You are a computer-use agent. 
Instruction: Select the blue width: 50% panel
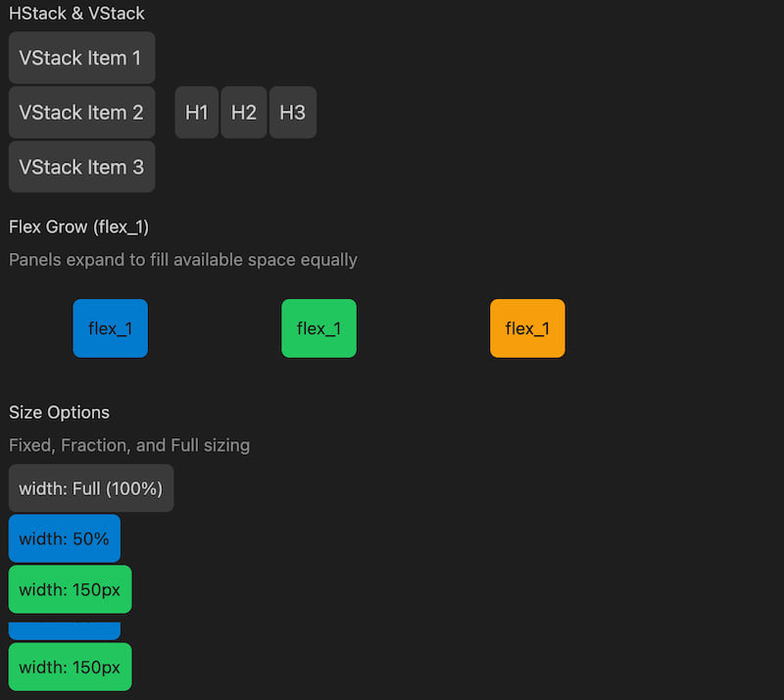(65, 538)
